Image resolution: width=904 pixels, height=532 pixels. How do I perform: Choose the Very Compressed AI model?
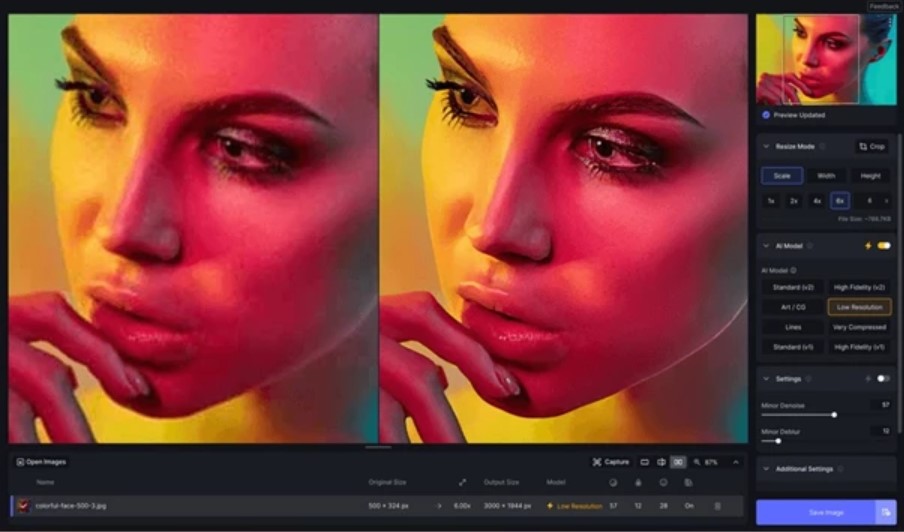click(859, 327)
